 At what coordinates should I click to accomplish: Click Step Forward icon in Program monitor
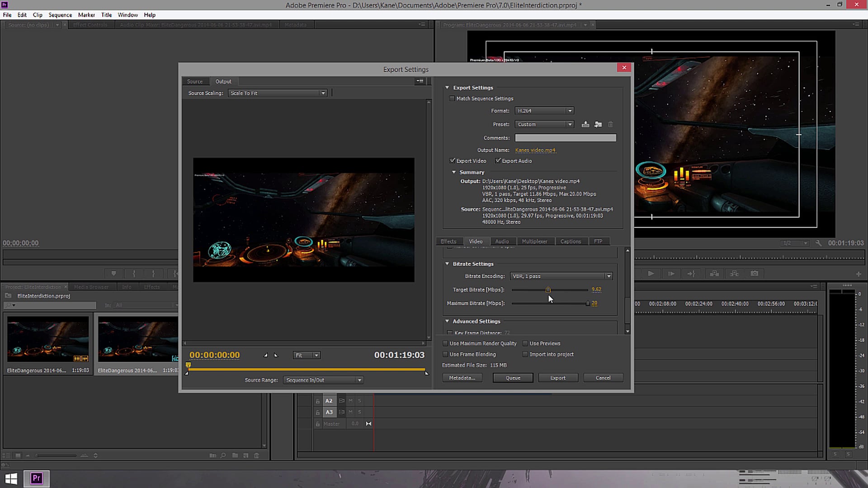[671, 273]
